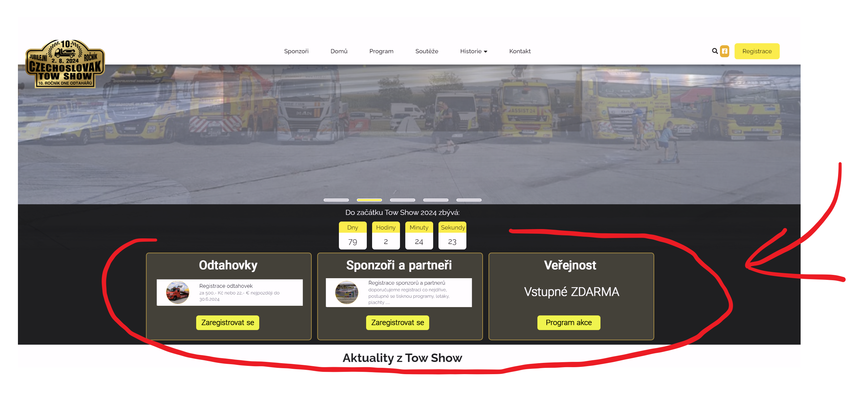Click the Hodiny countdown box
868x411 pixels.
tap(386, 235)
